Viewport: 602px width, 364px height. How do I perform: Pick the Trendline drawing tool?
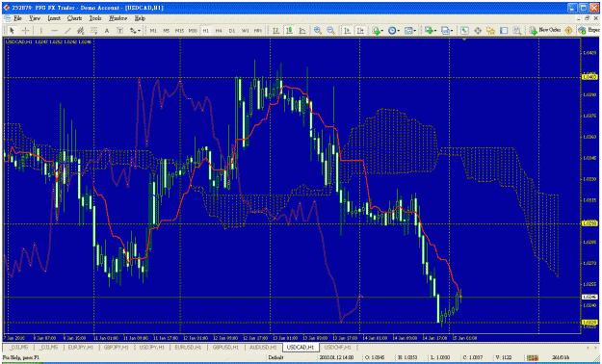coord(67,31)
